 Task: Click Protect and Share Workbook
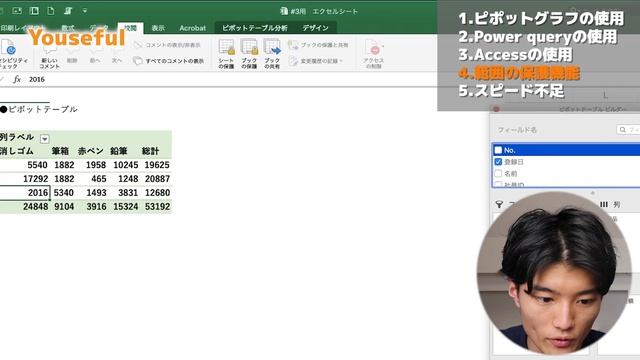coord(318,45)
